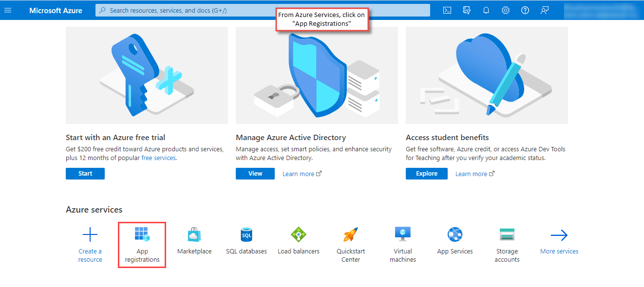Viewport: 644px width, 287px height.
Task: Open the portal hamburger menu
Action: pos(8,10)
